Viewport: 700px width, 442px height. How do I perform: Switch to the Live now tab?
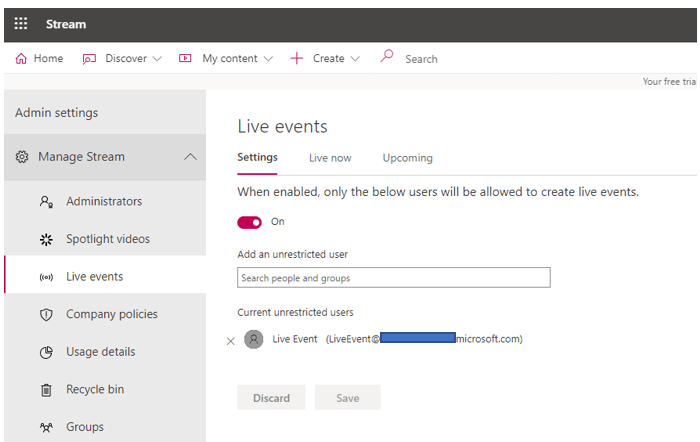point(330,158)
